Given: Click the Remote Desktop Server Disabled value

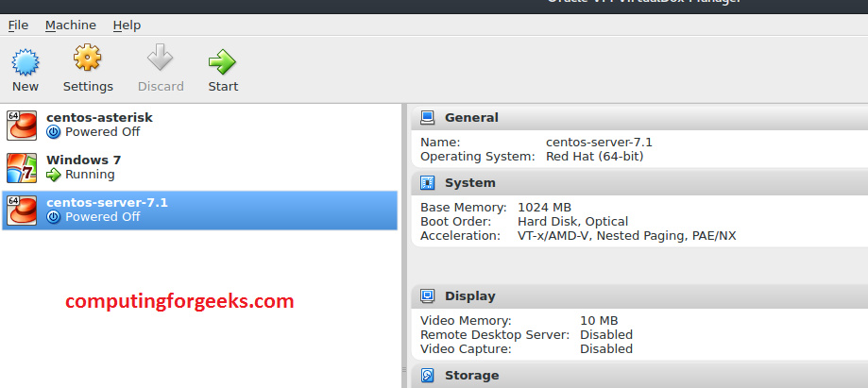Looking at the screenshot, I should (606, 335).
